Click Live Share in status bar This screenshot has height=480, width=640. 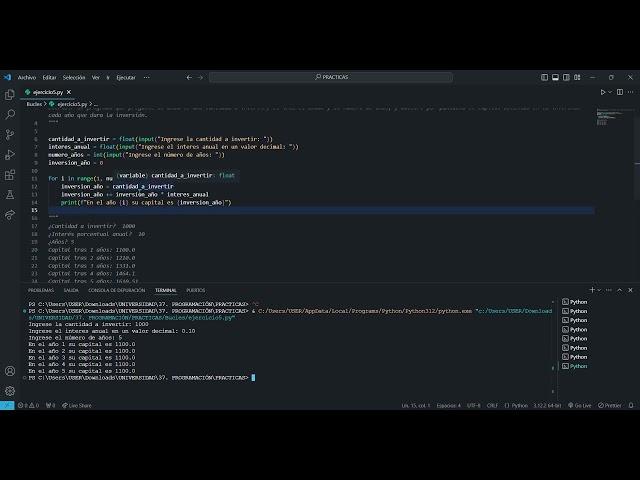click(x=77, y=405)
